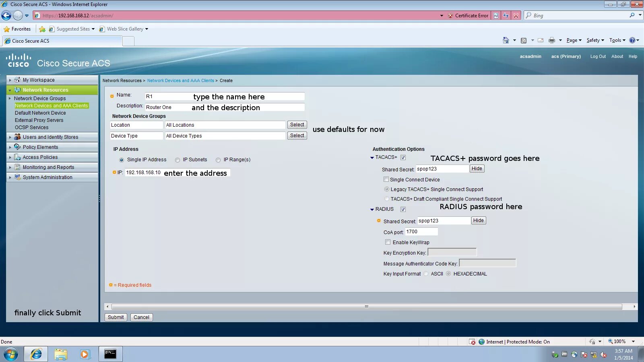Click the My Workspace sidebar icon
The height and width of the screenshot is (362, 644).
click(17, 80)
